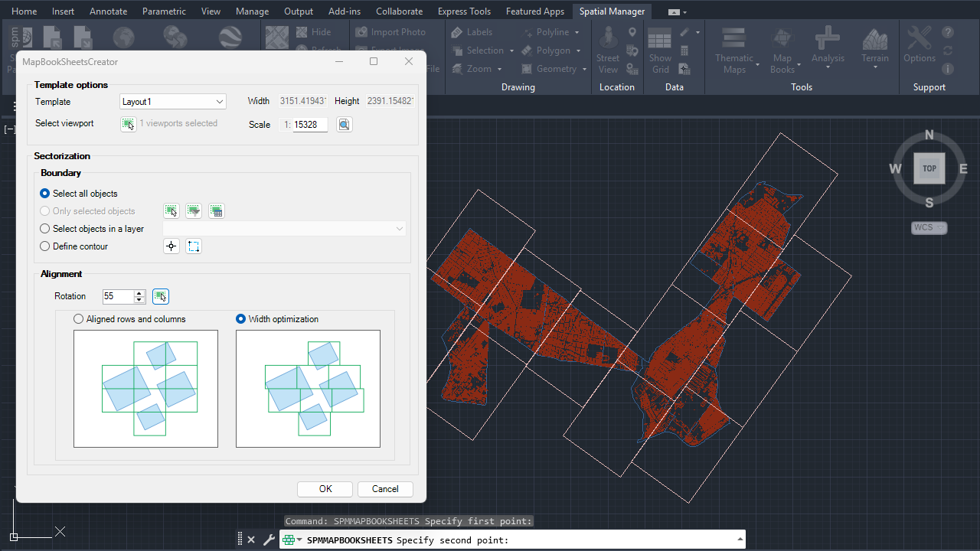The image size is (980, 551).
Task: Click the select viewport picker icon
Action: tap(128, 124)
